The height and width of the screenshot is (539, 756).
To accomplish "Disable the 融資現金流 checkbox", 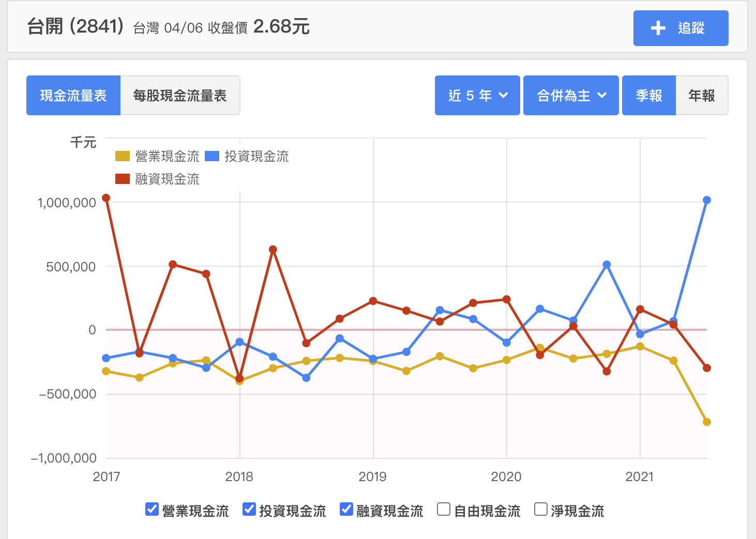I will tap(346, 509).
